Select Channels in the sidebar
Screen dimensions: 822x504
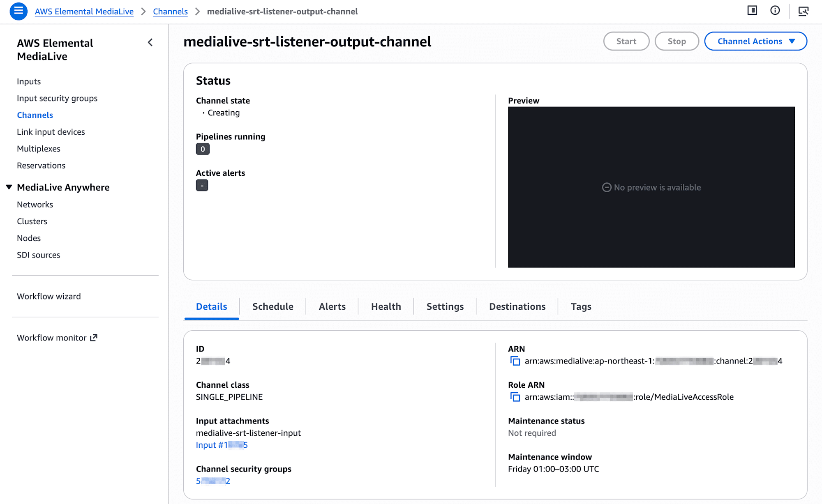pyautogui.click(x=35, y=115)
